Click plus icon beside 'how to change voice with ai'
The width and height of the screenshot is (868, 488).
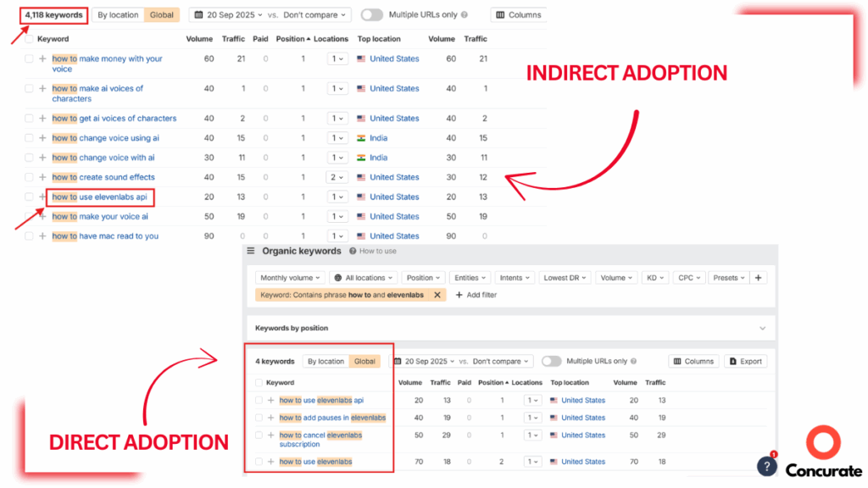point(42,158)
